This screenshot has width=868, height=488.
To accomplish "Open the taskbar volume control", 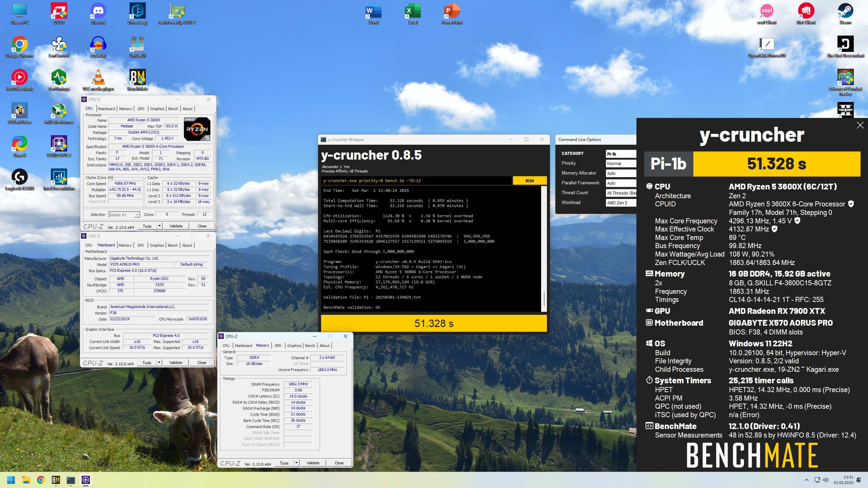I will click(826, 480).
